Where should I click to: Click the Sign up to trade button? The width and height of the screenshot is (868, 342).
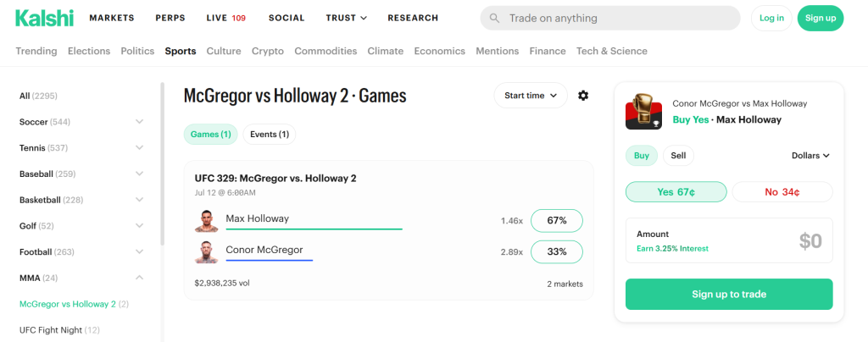click(x=729, y=294)
